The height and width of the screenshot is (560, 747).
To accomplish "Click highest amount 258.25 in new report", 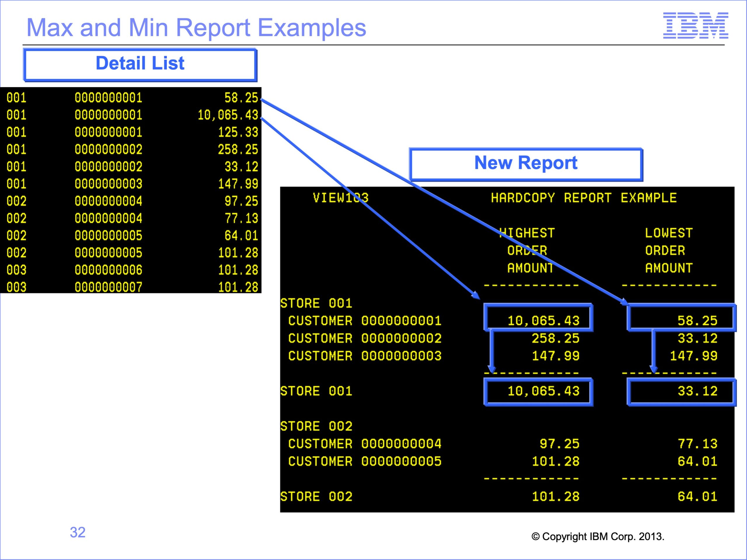I will click(556, 338).
